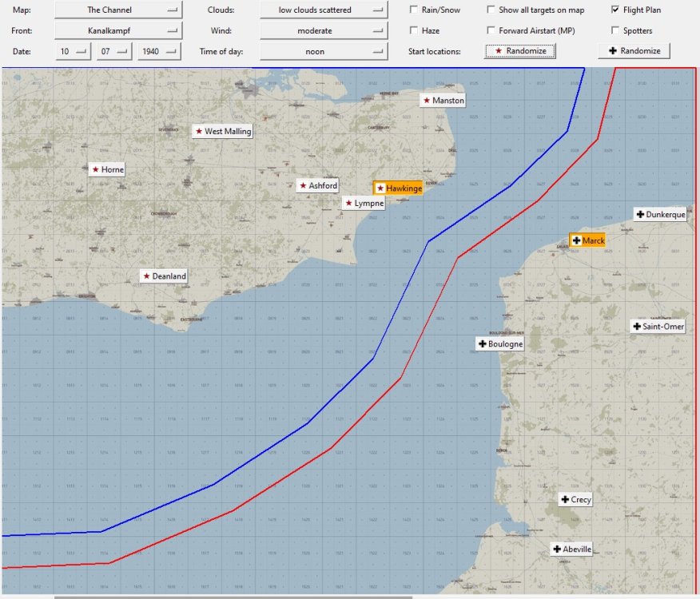
Task: Select the Marck airfield marker
Action: (x=587, y=240)
